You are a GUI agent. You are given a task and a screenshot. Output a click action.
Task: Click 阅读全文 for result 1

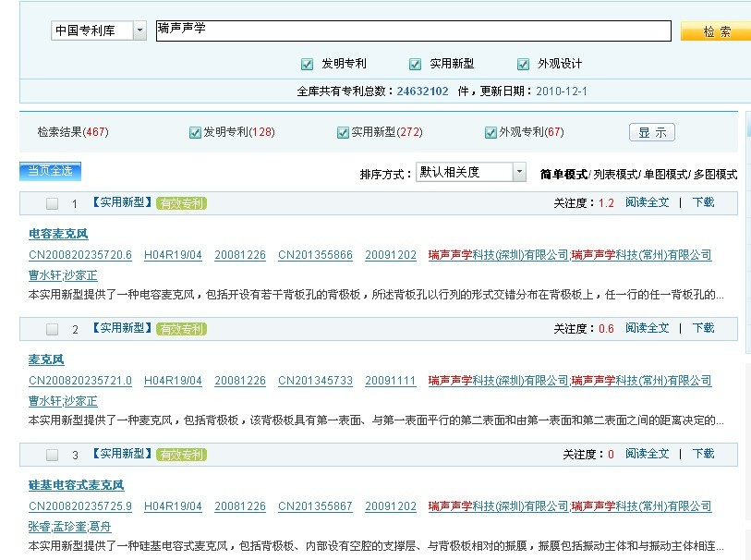(x=647, y=202)
